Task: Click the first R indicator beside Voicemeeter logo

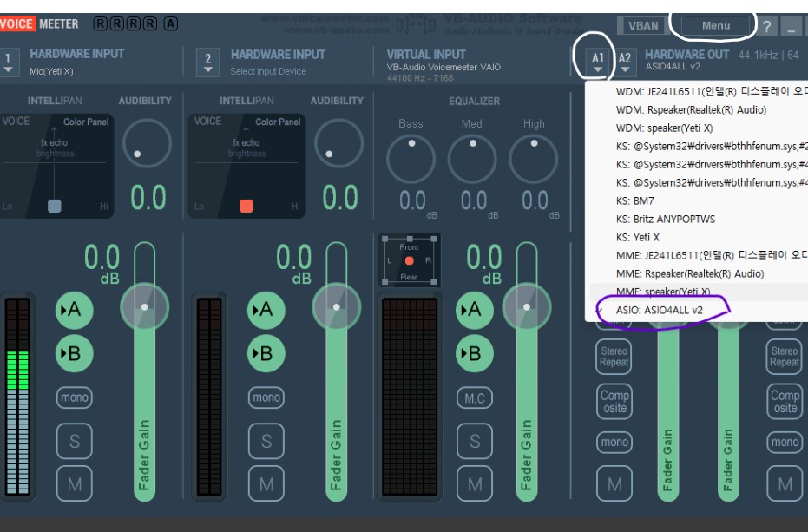Action: 101,23
